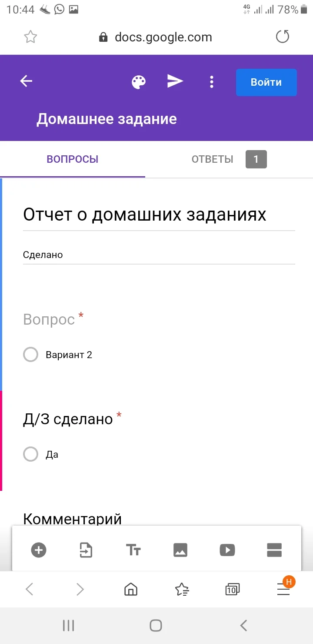Reload the page in browser
The image size is (313, 644).
pyautogui.click(x=283, y=37)
